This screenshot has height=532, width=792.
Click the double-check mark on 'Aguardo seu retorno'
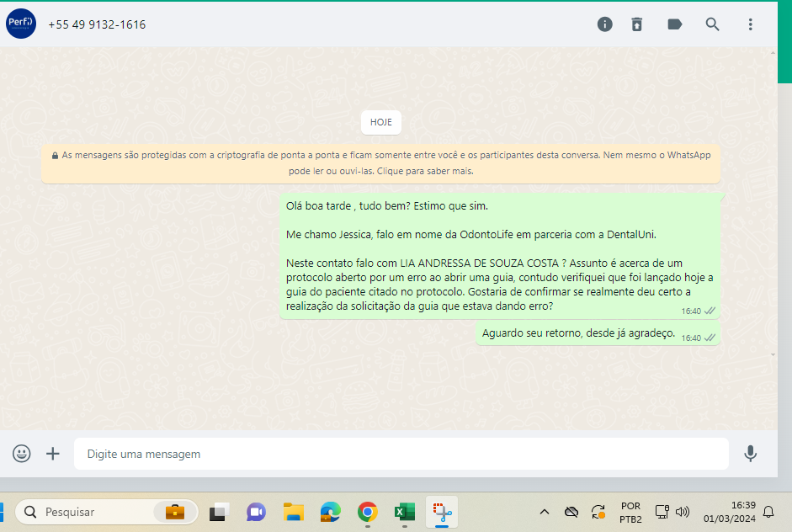(710, 338)
